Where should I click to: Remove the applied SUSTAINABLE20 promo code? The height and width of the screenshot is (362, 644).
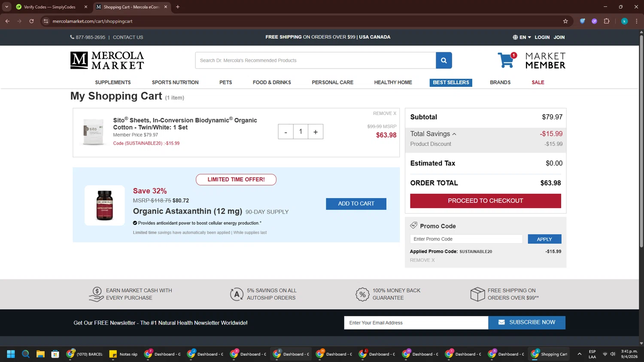tap(422, 260)
